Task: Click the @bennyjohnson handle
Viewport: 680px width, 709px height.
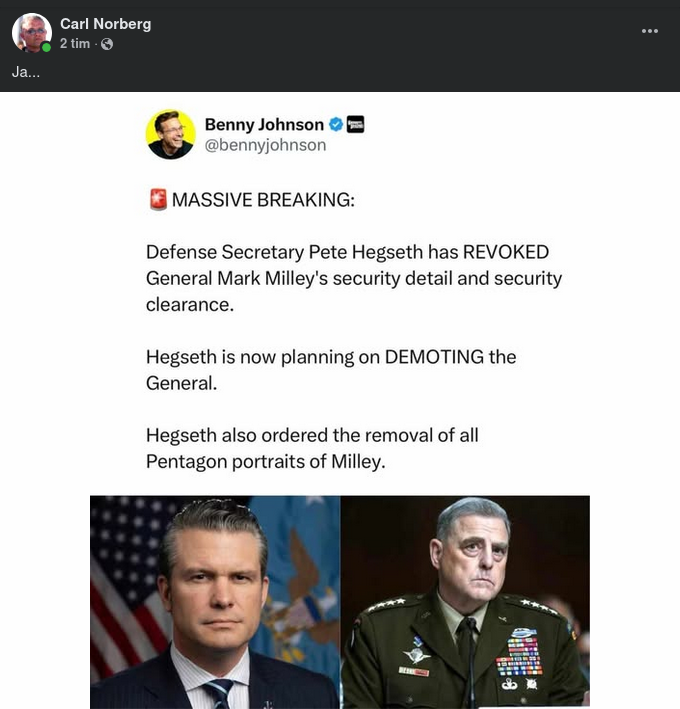Action: coord(265,145)
